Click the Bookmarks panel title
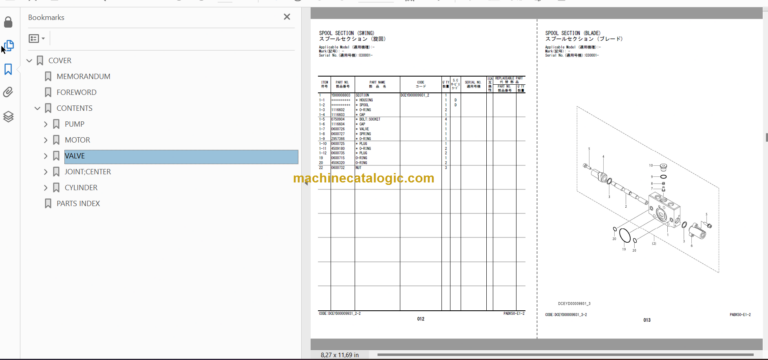This screenshot has width=768, height=360. tap(46, 17)
